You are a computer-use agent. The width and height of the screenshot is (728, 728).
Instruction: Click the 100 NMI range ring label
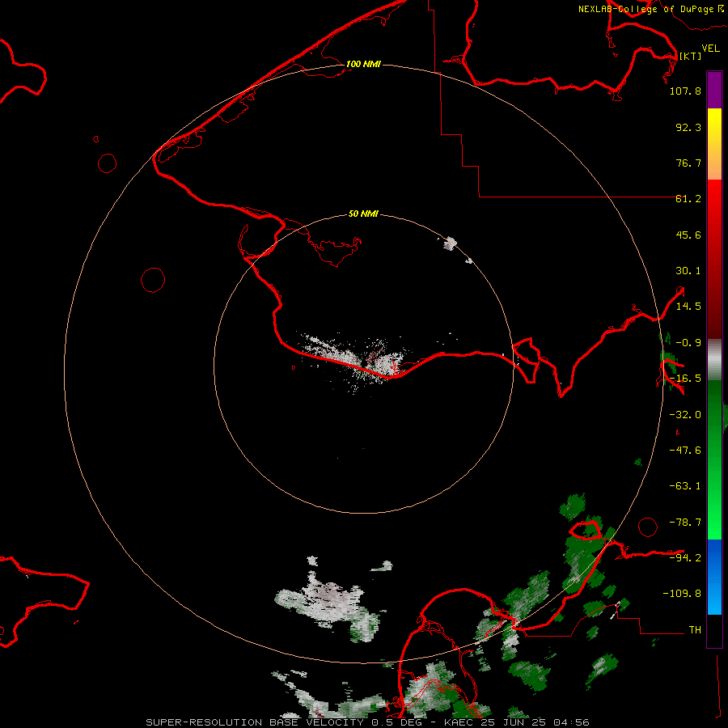pos(363,64)
